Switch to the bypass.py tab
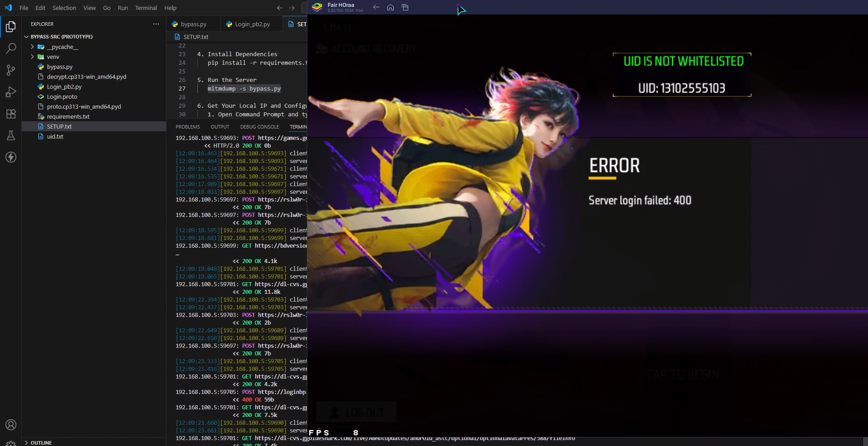 pos(192,24)
